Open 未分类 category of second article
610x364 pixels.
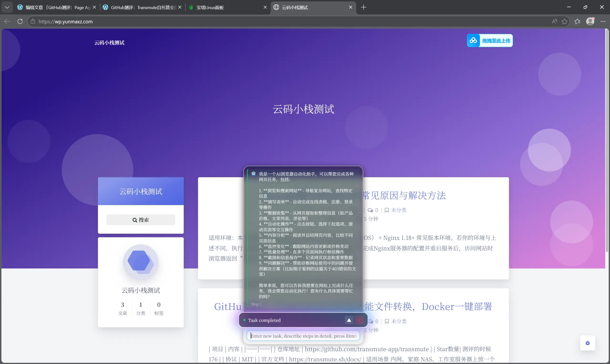pyautogui.click(x=399, y=321)
